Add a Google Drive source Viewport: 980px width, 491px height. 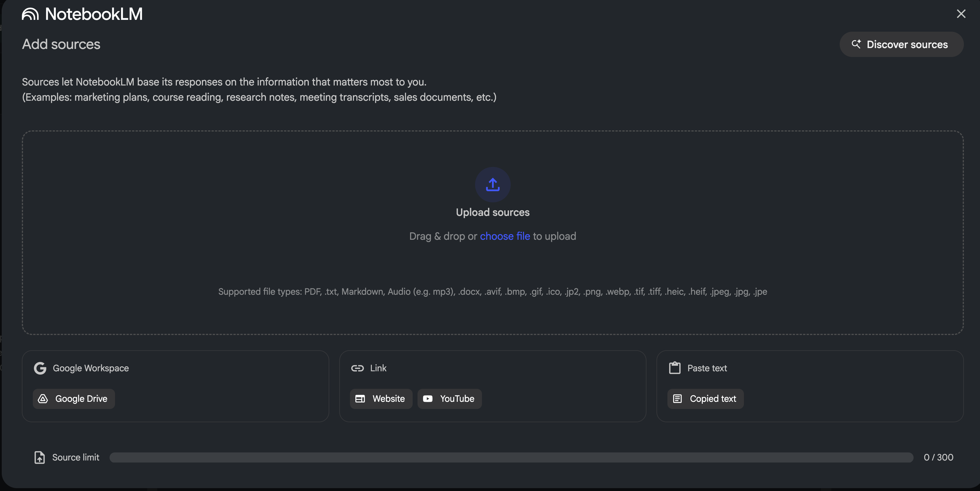(74, 399)
